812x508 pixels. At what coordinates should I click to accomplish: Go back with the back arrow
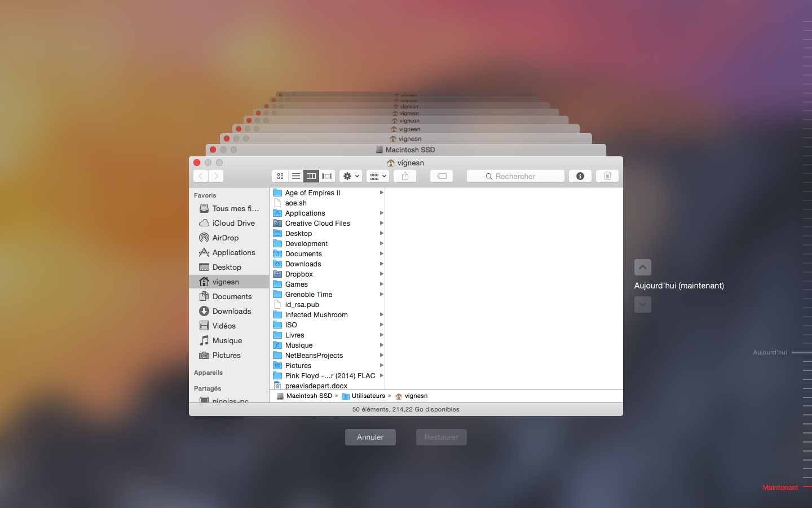click(x=201, y=176)
